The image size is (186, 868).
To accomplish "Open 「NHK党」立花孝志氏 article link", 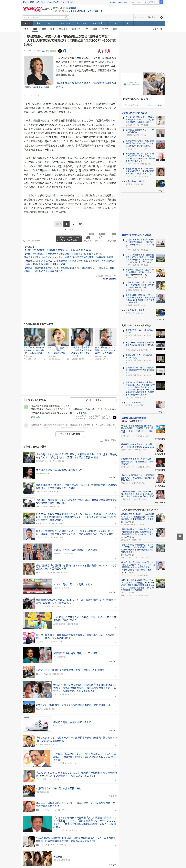I will tap(85, 619).
